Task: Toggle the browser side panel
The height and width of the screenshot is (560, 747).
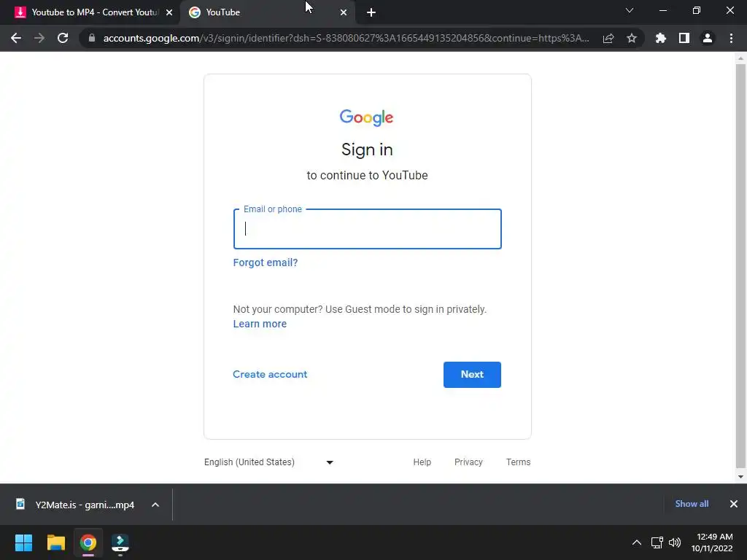Action: coord(684,38)
